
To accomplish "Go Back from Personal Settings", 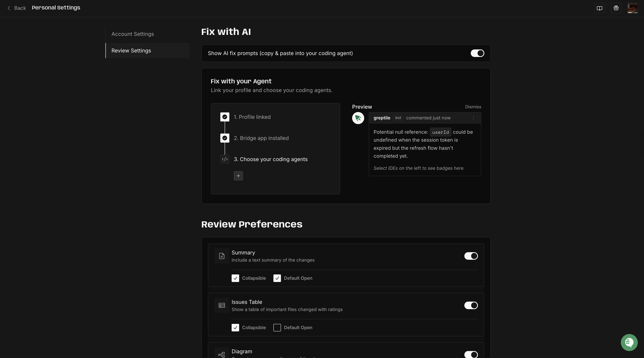I will coord(17,8).
